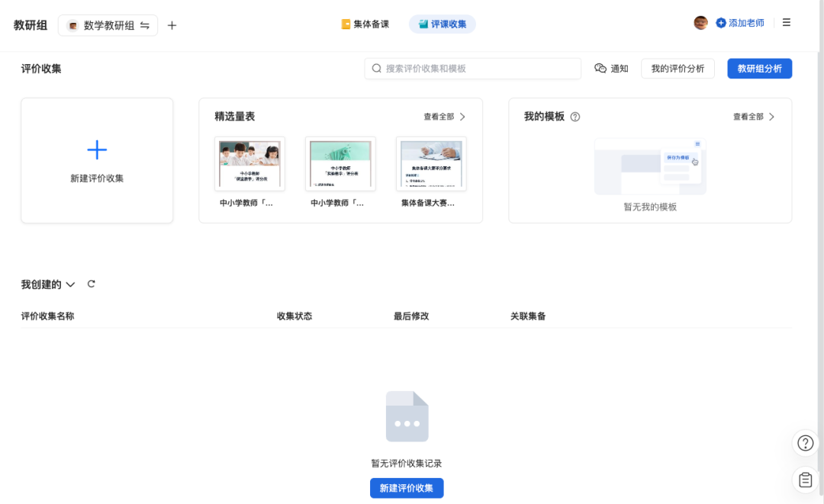This screenshot has height=504, width=824.
Task: Click the refresh icon beside 我创建的
Action: pyautogui.click(x=91, y=284)
